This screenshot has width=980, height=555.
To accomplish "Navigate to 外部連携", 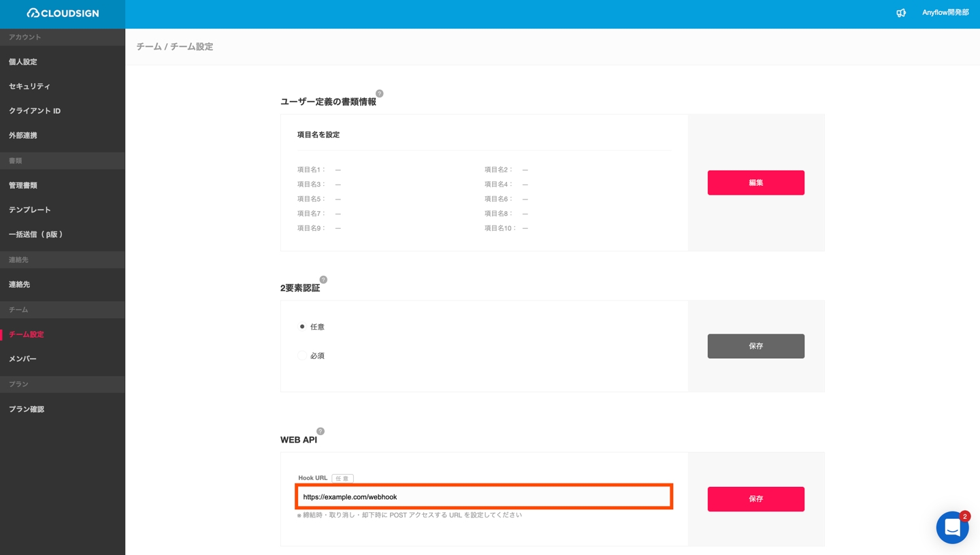I will pyautogui.click(x=23, y=136).
